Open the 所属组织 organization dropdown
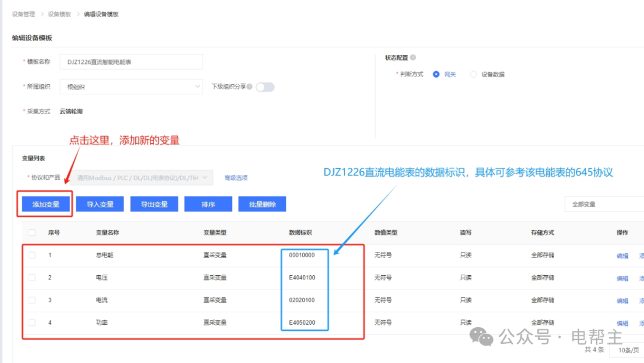 pyautogui.click(x=131, y=87)
